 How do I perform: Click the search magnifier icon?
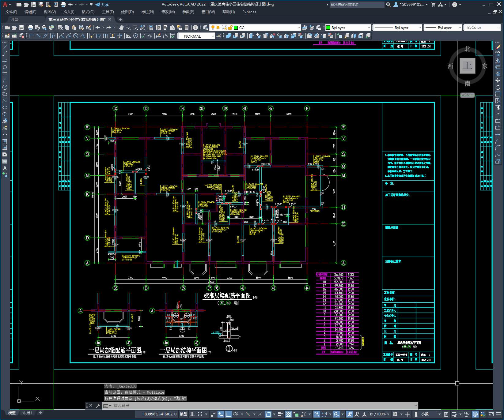point(388,5)
